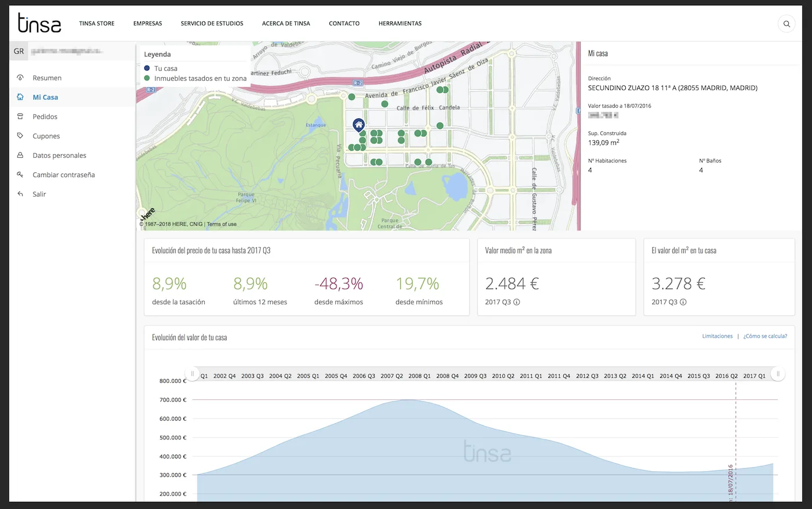Click info icon beside 3.278 € 2017 Q3
This screenshot has height=509, width=812.
coord(683,302)
